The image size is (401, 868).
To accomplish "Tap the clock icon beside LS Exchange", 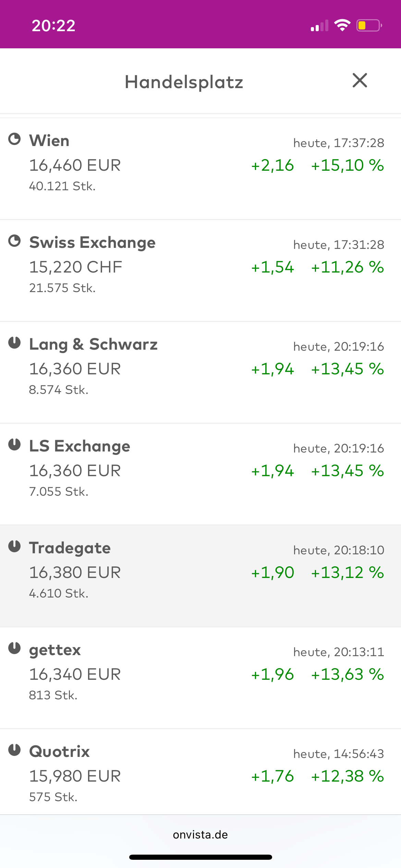I will [14, 445].
